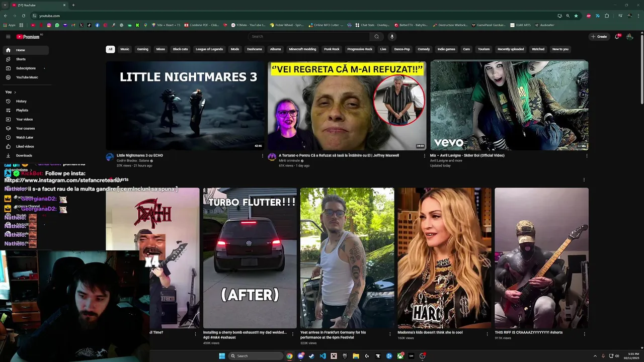Open the Apps bookmarks shortcut

coord(10,25)
